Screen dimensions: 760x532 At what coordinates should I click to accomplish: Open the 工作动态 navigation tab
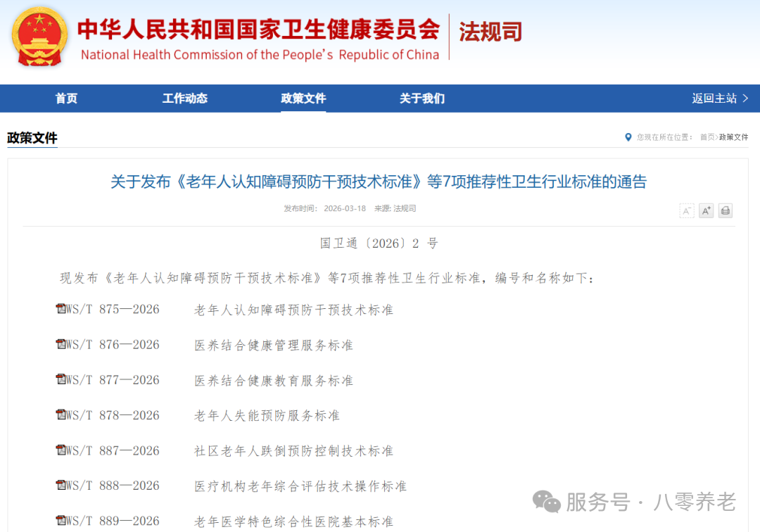pyautogui.click(x=184, y=99)
